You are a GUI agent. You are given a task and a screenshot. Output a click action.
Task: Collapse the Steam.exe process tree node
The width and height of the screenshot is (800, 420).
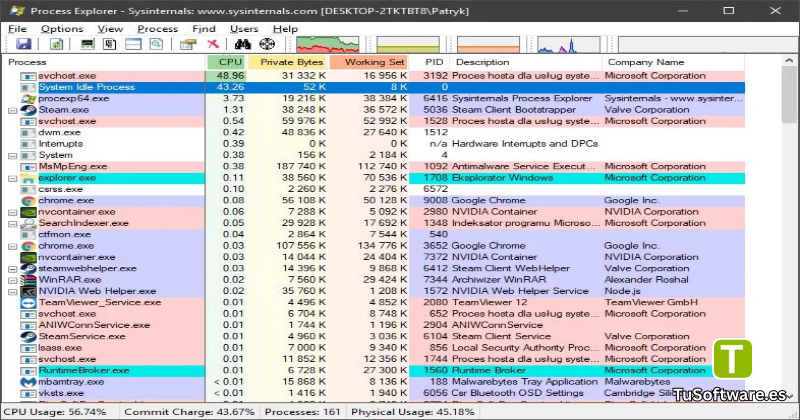(13, 110)
